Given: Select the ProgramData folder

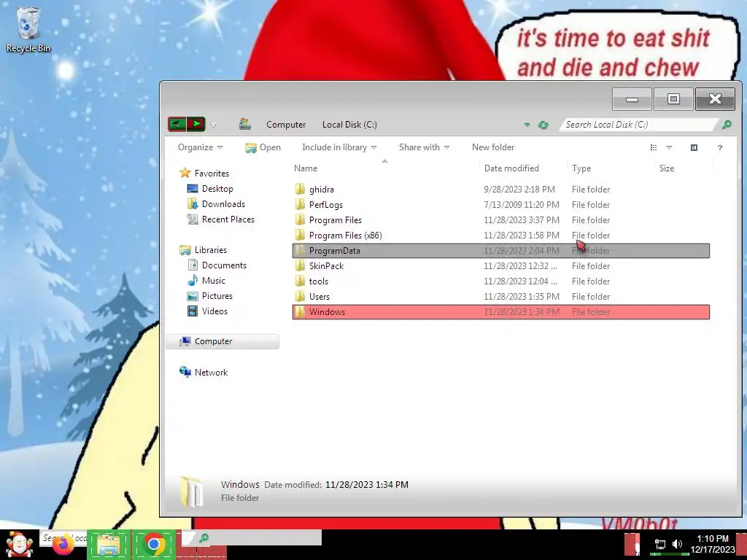Looking at the screenshot, I should (x=500, y=251).
